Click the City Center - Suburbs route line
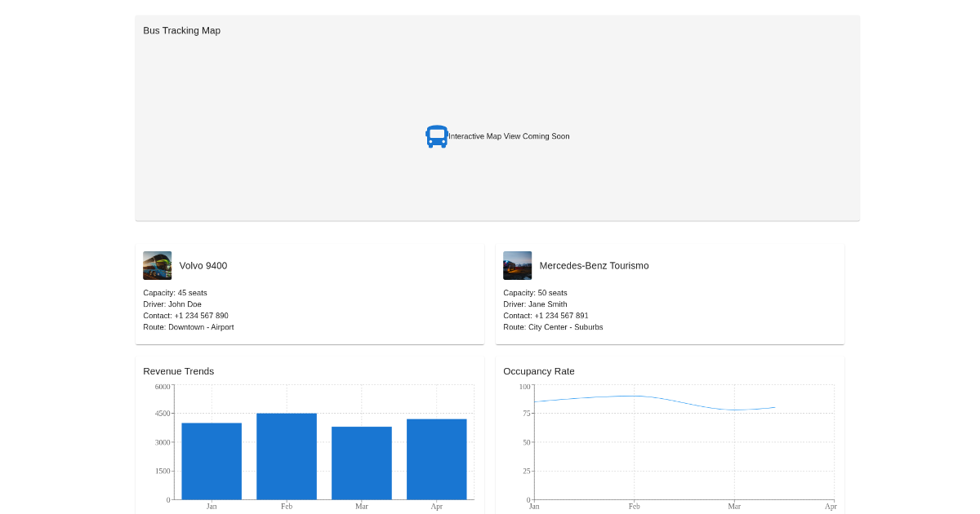Screen dimensions: 980x514 [553, 327]
